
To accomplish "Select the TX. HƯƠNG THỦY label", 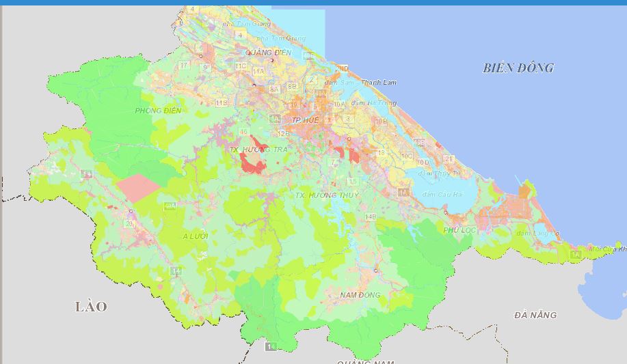I will coord(326,195).
